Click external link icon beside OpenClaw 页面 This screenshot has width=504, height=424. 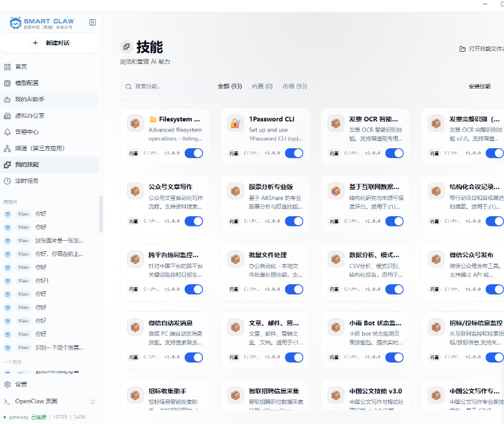coord(93,401)
